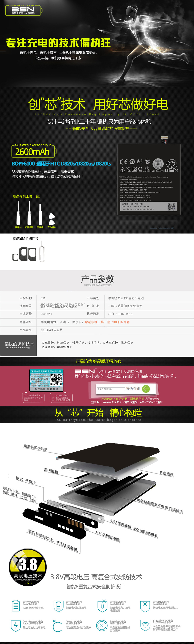Click the 产品参数 product parameters heading

coord(97,279)
